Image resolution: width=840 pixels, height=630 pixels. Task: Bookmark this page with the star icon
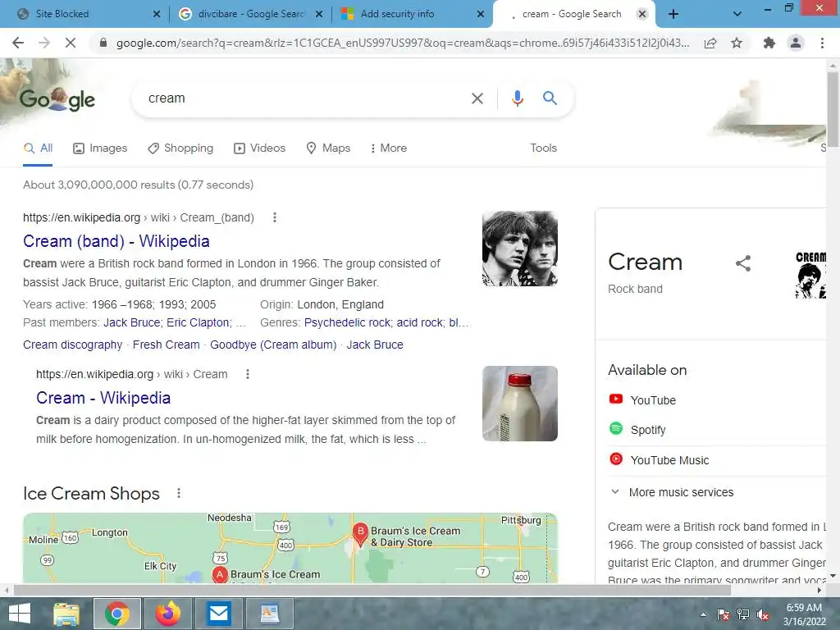pyautogui.click(x=737, y=43)
